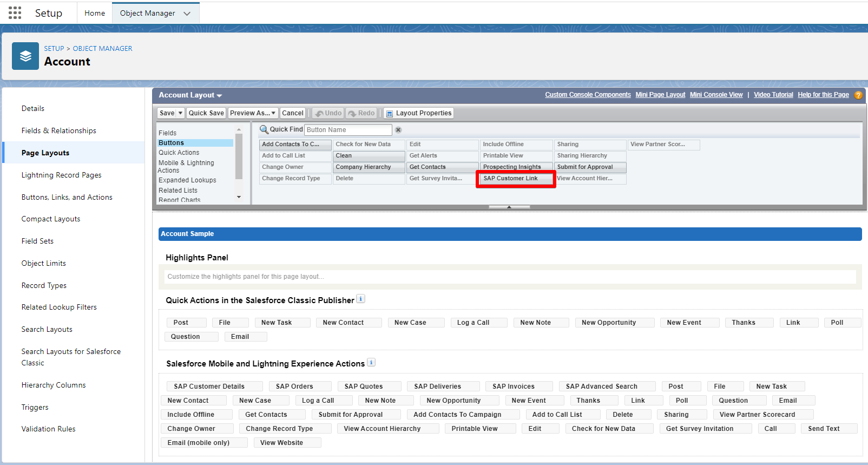Undo the last layout change

point(328,113)
